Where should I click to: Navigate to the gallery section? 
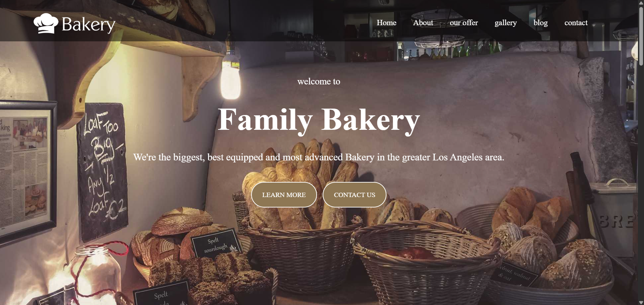(506, 23)
